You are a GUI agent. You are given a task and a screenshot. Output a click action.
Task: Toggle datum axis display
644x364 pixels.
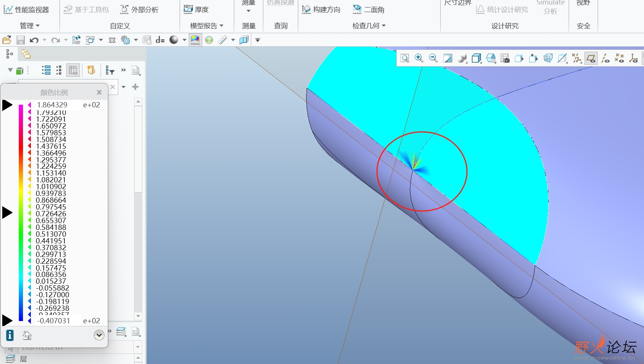coord(605,58)
